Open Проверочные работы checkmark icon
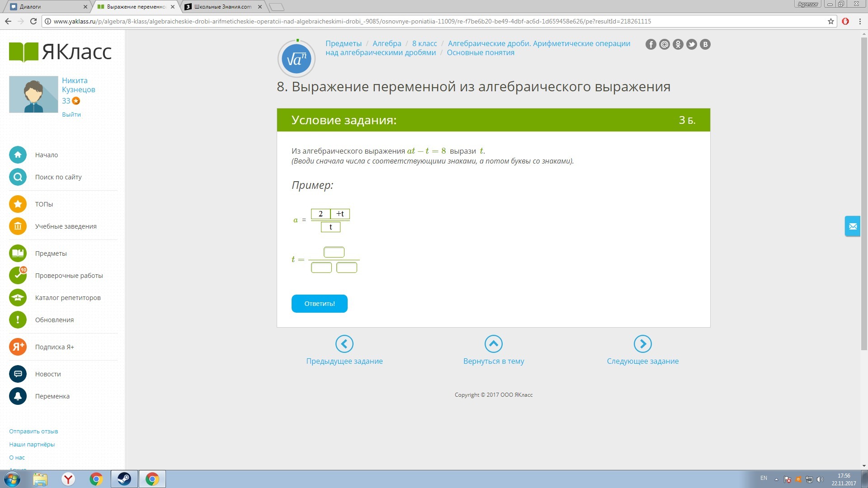This screenshot has height=488, width=868. [x=18, y=276]
